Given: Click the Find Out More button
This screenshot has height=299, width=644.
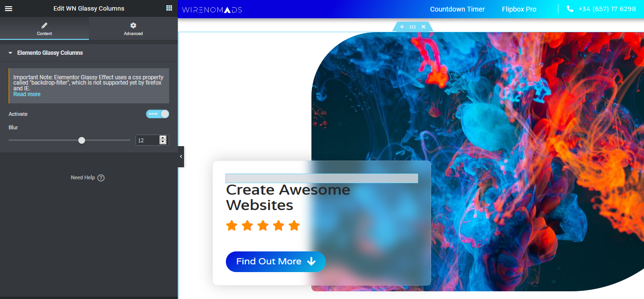Looking at the screenshot, I should pyautogui.click(x=276, y=262).
